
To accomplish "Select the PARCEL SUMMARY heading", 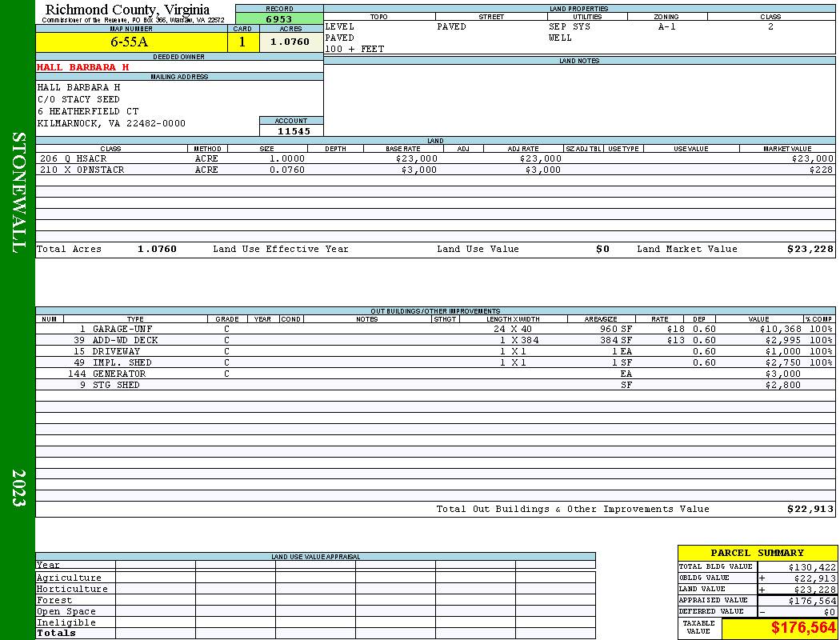I will 757,554.
